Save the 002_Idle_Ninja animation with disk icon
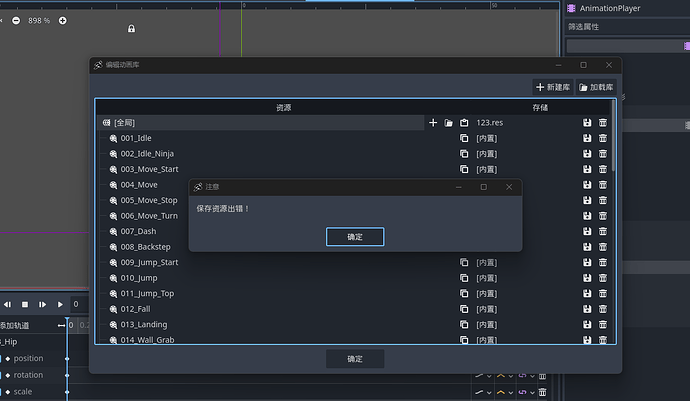690x401 pixels. coord(587,154)
